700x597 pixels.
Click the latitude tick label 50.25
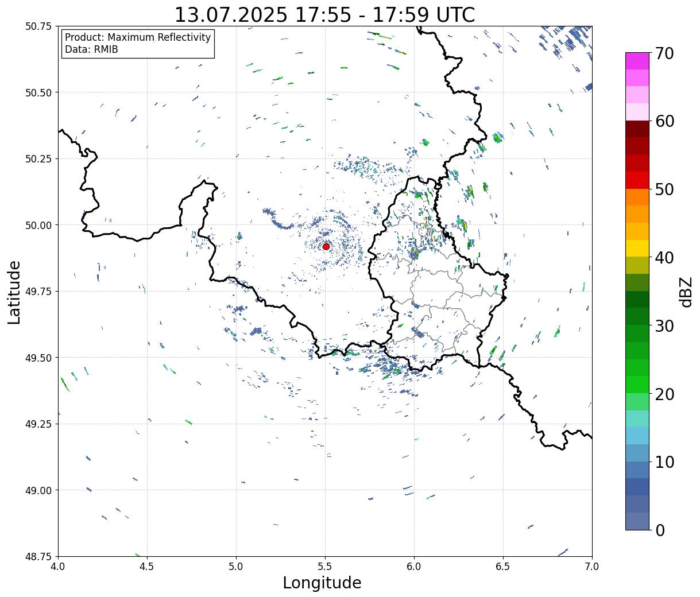click(38, 159)
